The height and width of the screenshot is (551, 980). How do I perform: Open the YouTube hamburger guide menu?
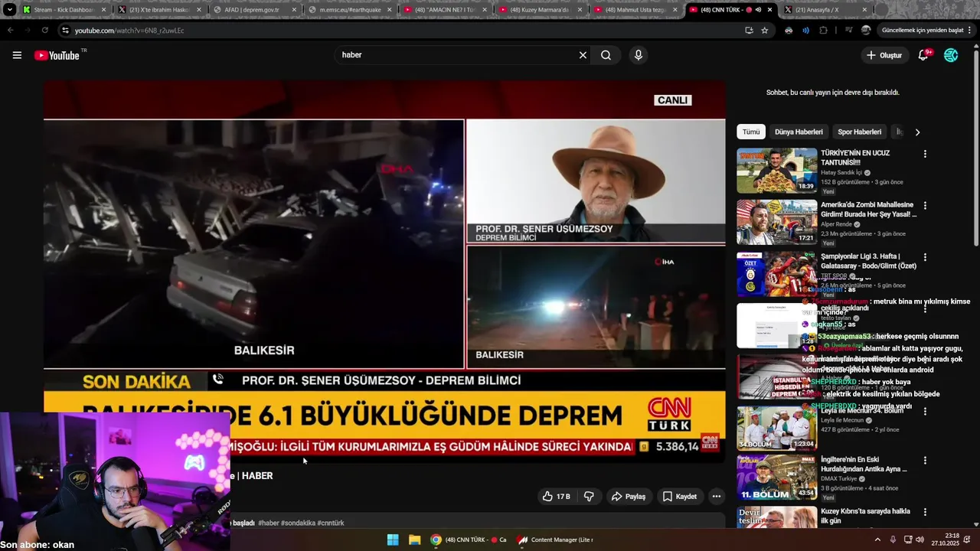coord(17,55)
